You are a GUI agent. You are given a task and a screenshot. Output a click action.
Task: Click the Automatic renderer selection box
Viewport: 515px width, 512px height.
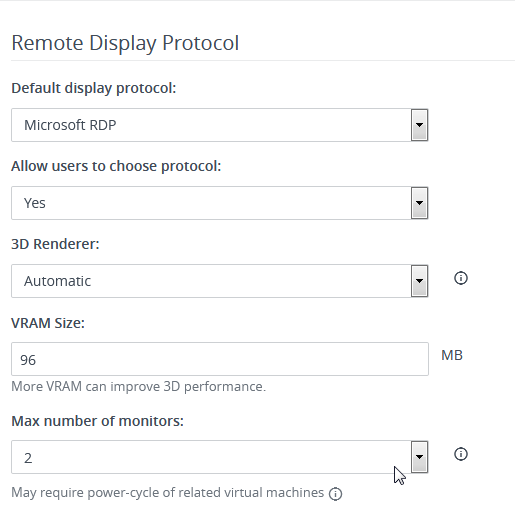pyautogui.click(x=220, y=281)
